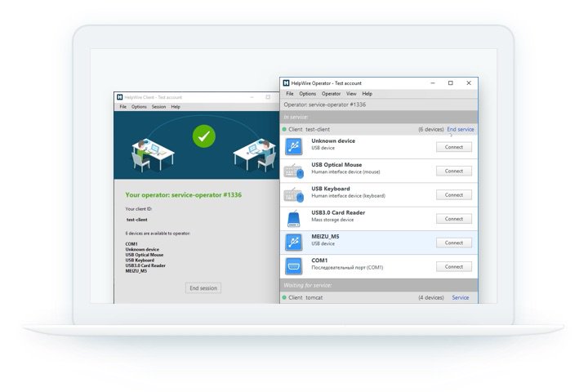Viewport: 588px width, 392px height.
Task: Click 'USB Optical Mouse' name in Operator list
Action: (336, 165)
